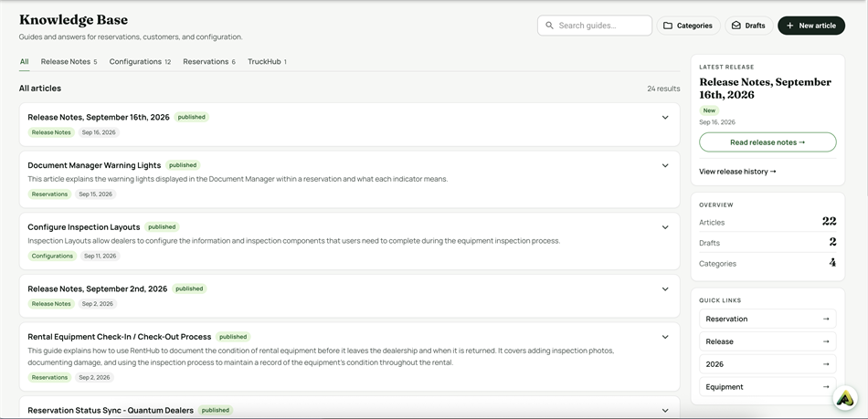Image resolution: width=868 pixels, height=419 pixels.
Task: Click the arrow icon beside 2026 quick link
Action: pyautogui.click(x=826, y=364)
